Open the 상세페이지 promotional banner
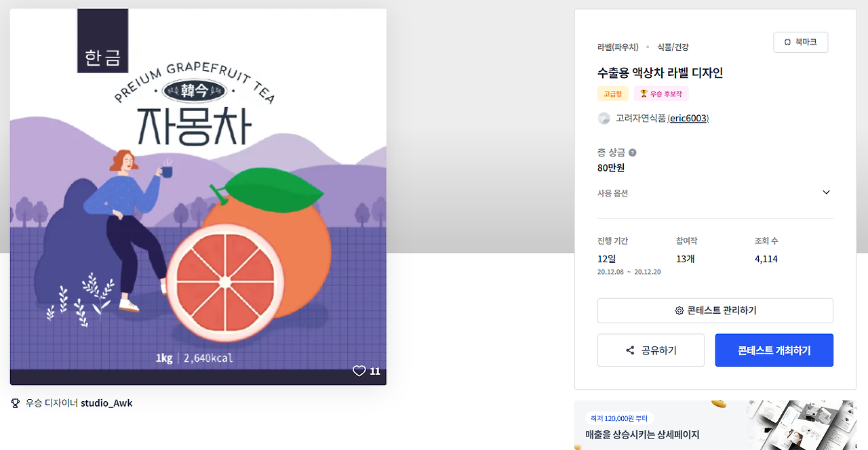Screen dimensions: 868x450 click(715, 426)
